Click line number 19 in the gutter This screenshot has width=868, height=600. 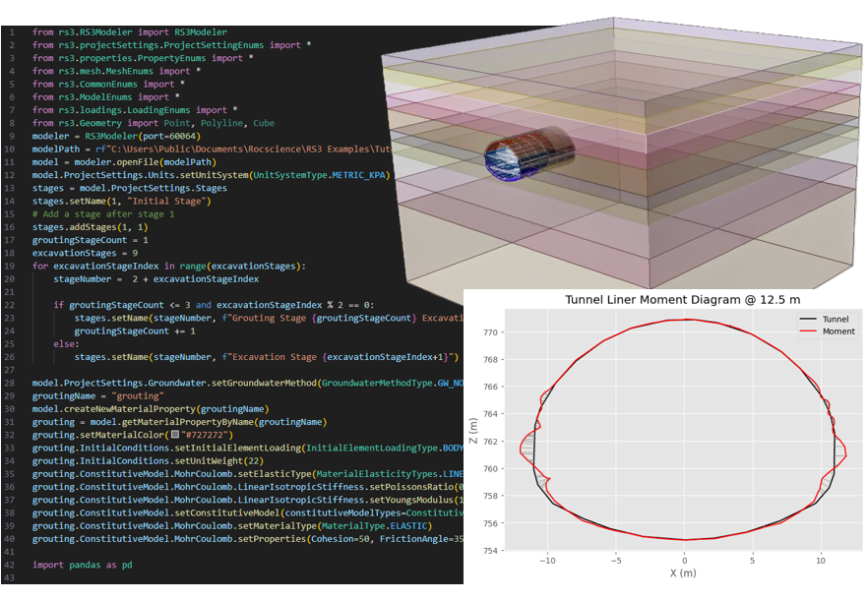[10, 266]
